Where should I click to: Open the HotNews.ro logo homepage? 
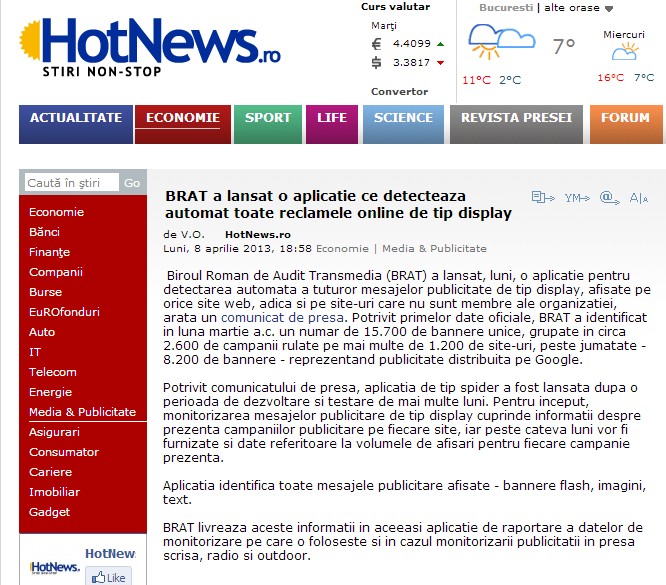(x=150, y=47)
